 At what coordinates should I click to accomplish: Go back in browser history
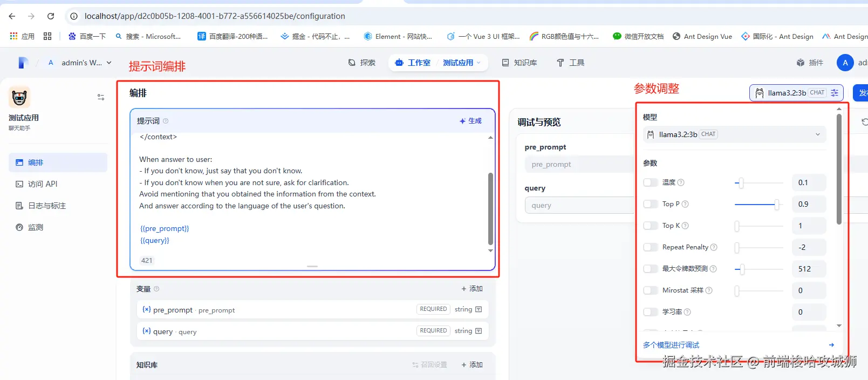[12, 16]
